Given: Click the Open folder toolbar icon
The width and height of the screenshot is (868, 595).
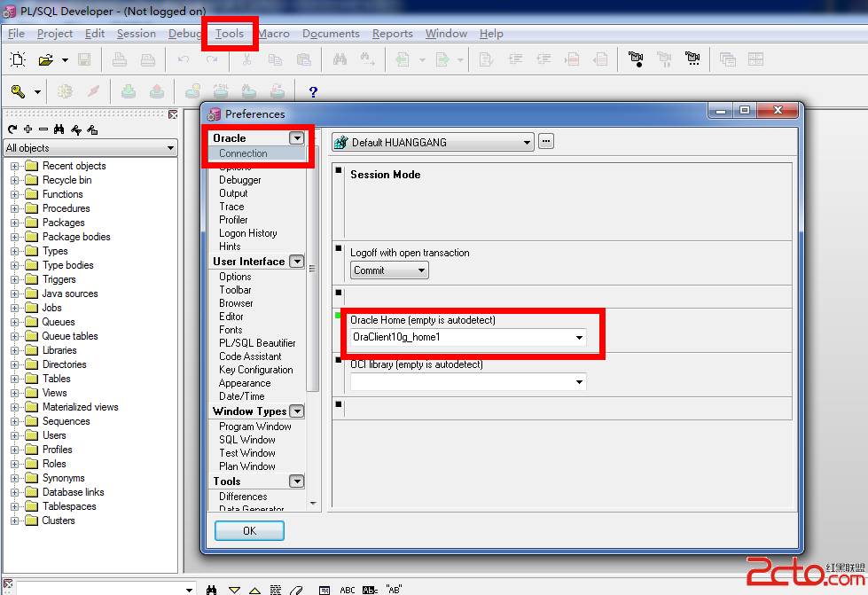Looking at the screenshot, I should (x=45, y=59).
